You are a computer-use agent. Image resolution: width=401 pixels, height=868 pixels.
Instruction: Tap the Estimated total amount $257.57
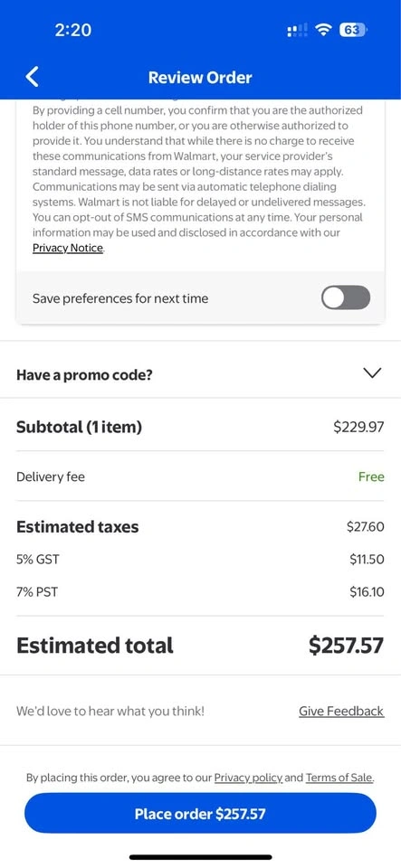(346, 646)
